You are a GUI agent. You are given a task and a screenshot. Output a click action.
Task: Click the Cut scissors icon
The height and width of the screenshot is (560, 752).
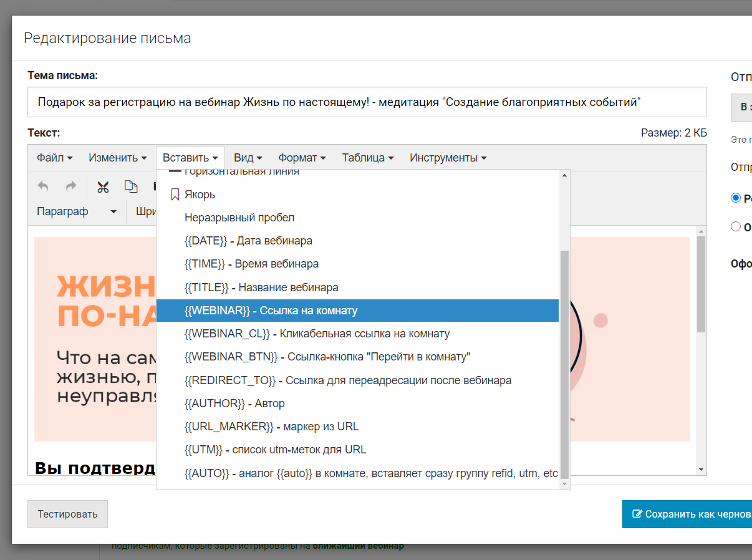103,186
